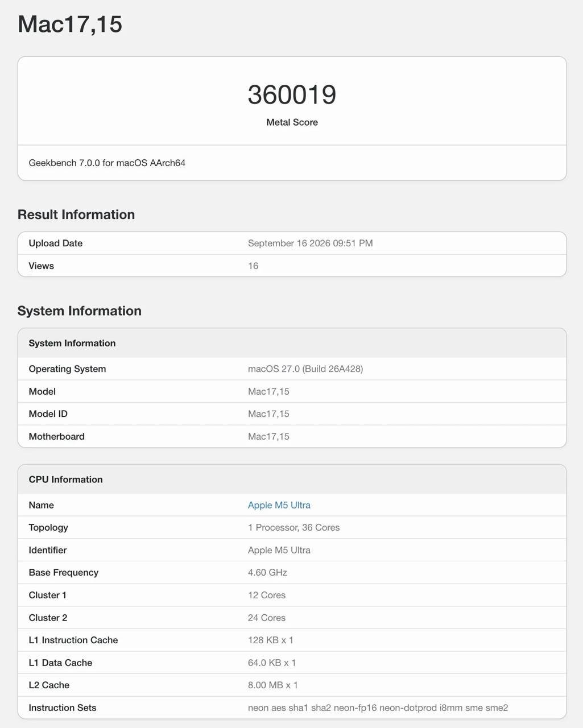This screenshot has width=583, height=728.
Task: Click the Operating System label
Action: 67,369
